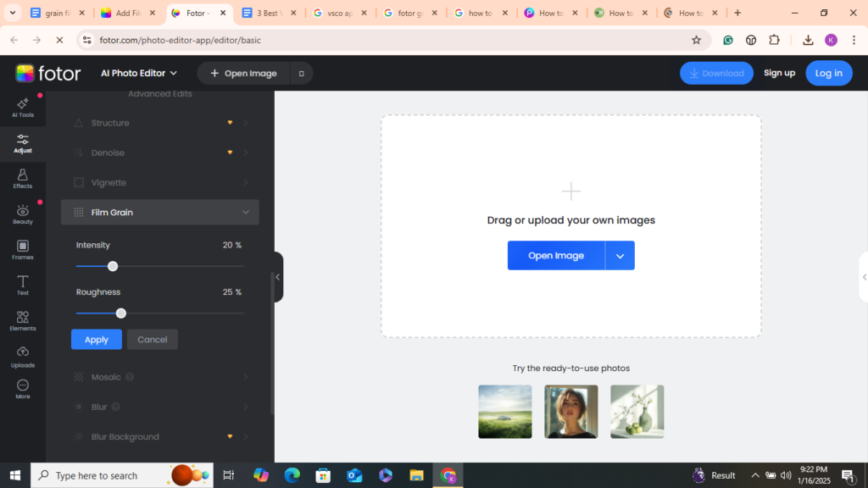Open the AI Tools sidebar panel
The image size is (868, 488).
click(23, 107)
